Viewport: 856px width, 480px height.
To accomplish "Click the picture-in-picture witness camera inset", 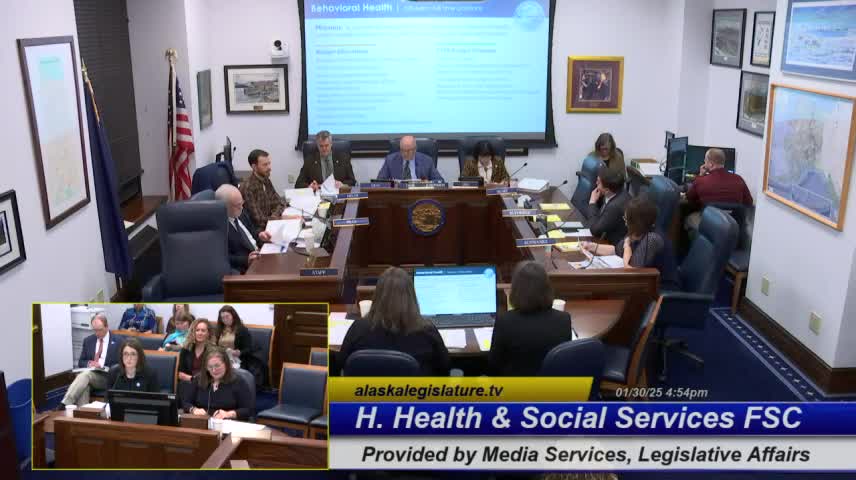I will point(180,386).
